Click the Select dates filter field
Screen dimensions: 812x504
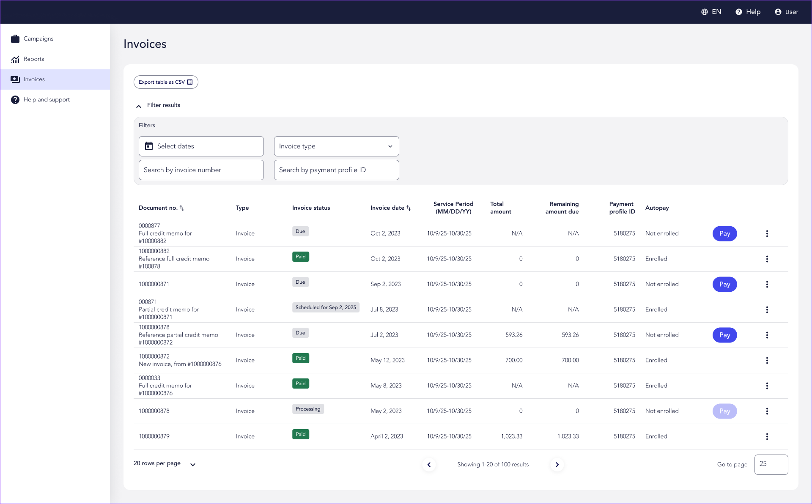click(x=201, y=146)
